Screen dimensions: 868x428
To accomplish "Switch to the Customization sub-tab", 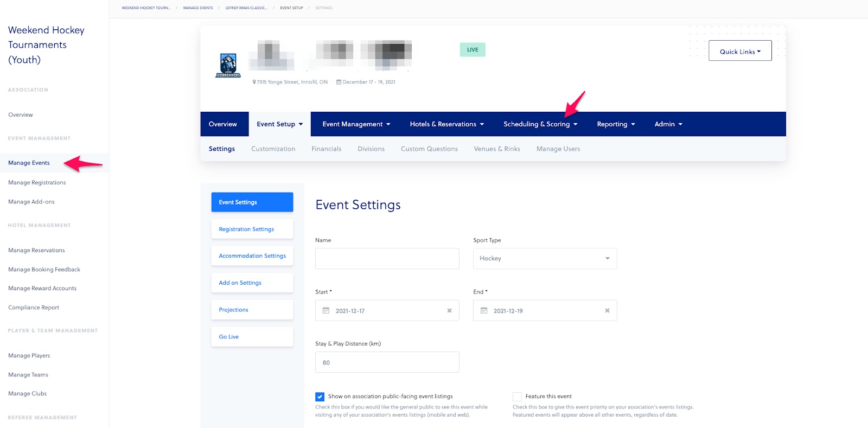I will (x=273, y=149).
